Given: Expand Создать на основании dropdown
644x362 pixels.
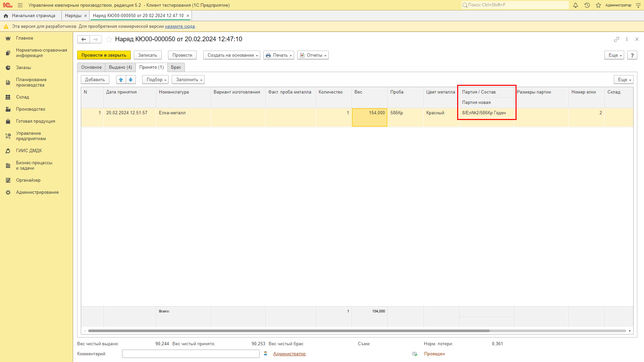Looking at the screenshot, I should click(x=232, y=55).
